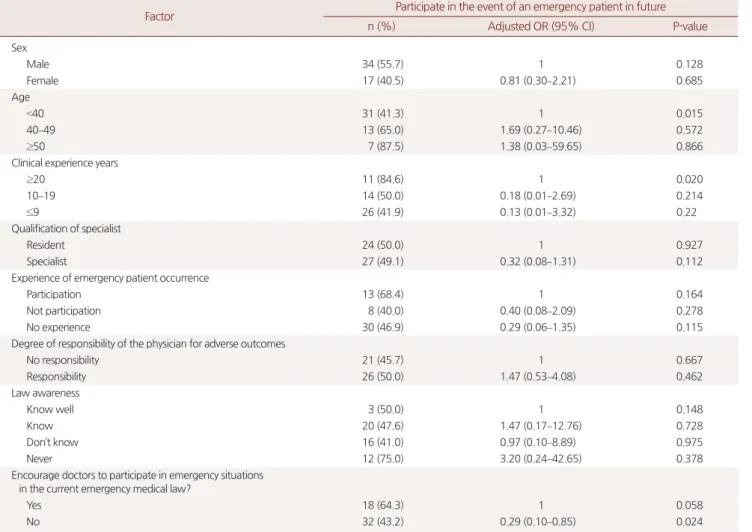Select 'Experience of emergency patient occurrence' label
The width and height of the screenshot is (752, 532).
(x=110, y=278)
